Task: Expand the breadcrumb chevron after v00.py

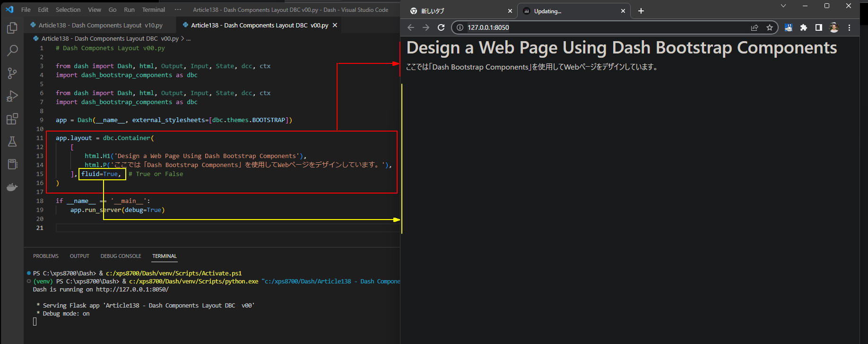Action: coord(182,39)
